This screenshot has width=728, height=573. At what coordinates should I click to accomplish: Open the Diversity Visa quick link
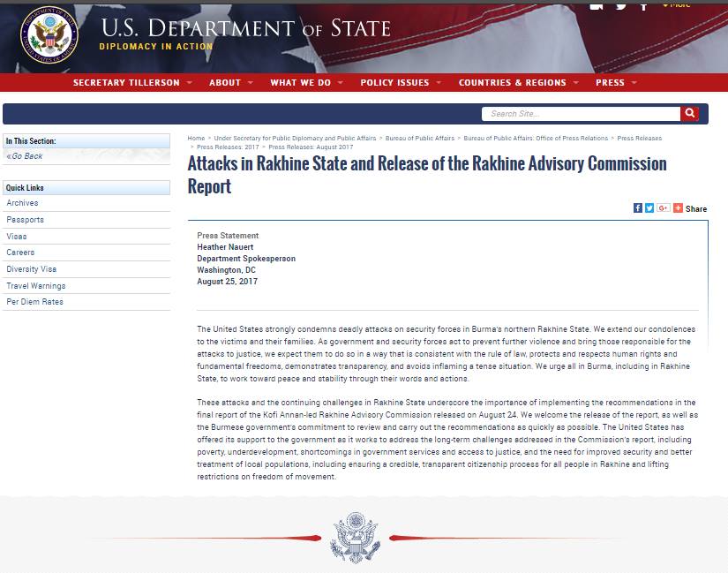(x=32, y=269)
